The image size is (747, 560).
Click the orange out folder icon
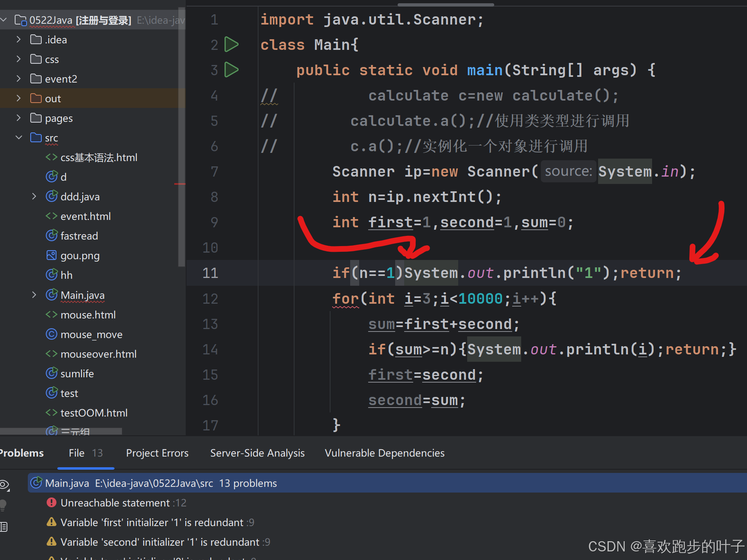[x=36, y=99]
